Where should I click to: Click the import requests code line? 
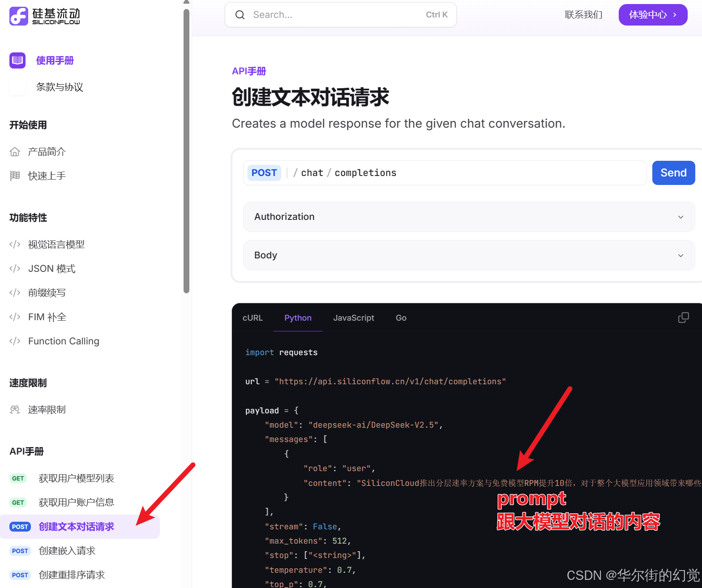pyautogui.click(x=281, y=352)
